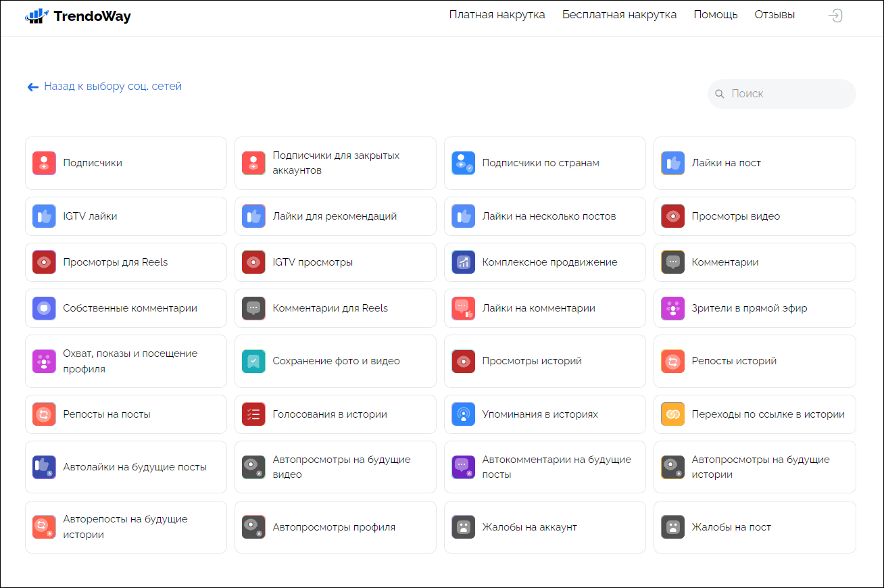Select the Просмотры для Reels label
The height and width of the screenshot is (588, 884).
point(116,262)
